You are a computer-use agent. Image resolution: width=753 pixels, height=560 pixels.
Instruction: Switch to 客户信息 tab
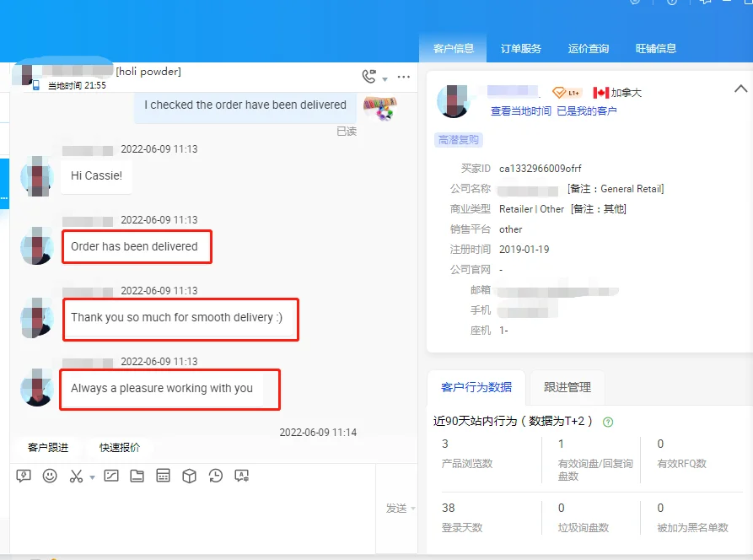(x=453, y=49)
